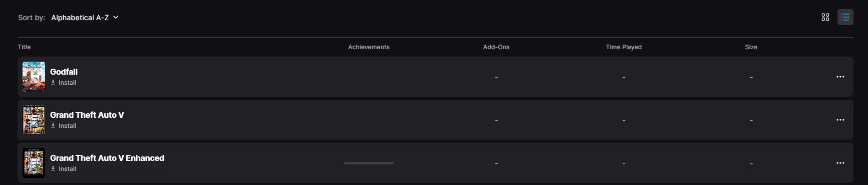Image resolution: width=868 pixels, height=185 pixels.
Task: Open the Godfall title link
Action: pyautogui.click(x=64, y=72)
